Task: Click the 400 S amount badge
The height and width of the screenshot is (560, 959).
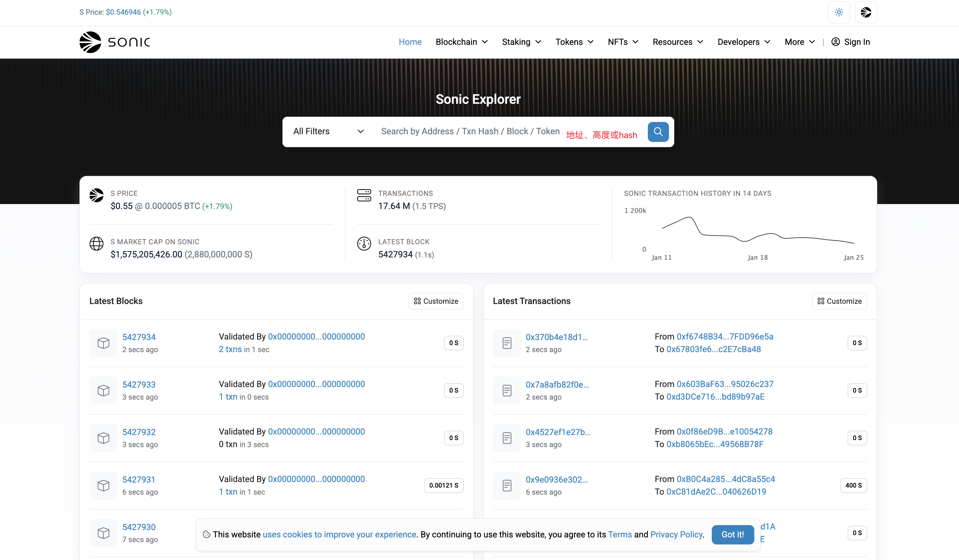Action: coord(853,486)
